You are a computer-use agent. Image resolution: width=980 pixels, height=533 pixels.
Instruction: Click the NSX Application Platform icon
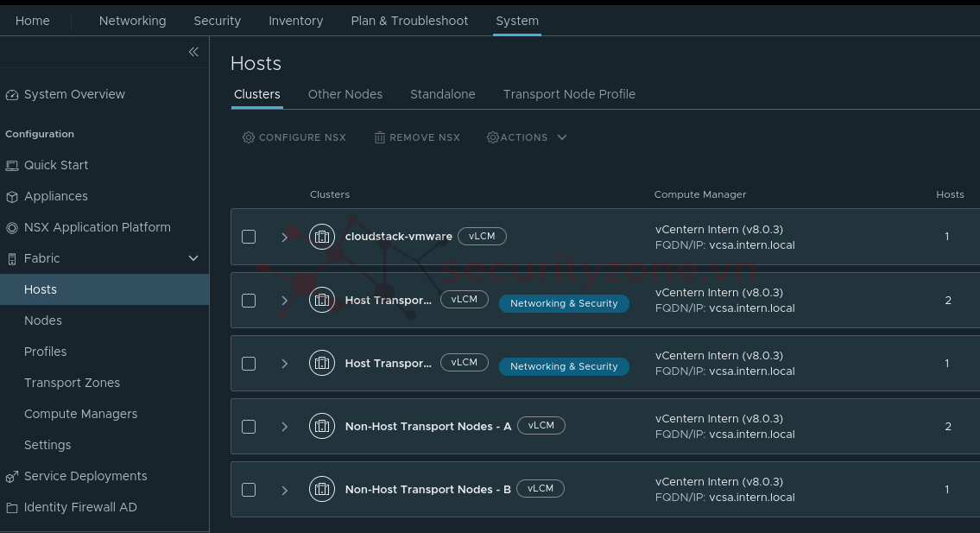[12, 228]
